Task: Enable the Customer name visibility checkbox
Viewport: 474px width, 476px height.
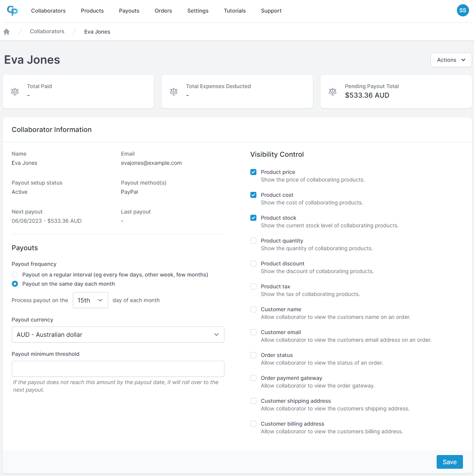Action: (x=253, y=309)
